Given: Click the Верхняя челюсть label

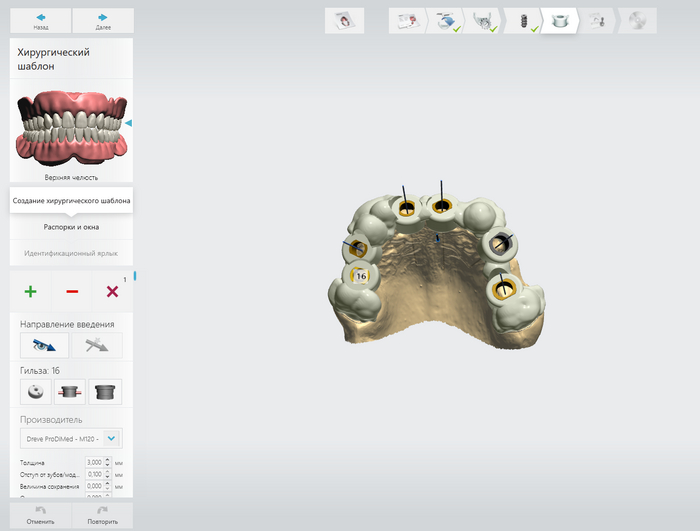Looking at the screenshot, I should tap(71, 177).
